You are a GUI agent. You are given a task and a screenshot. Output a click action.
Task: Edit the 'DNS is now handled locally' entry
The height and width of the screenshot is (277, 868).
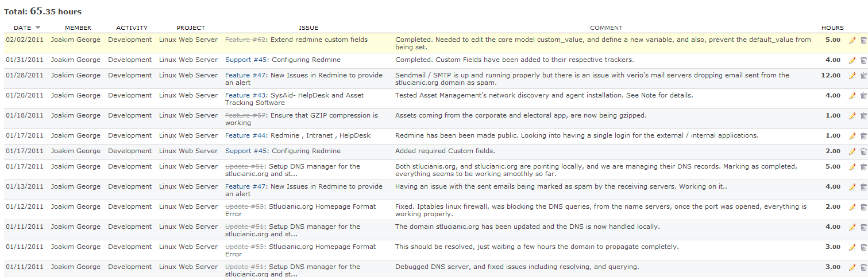[852, 227]
